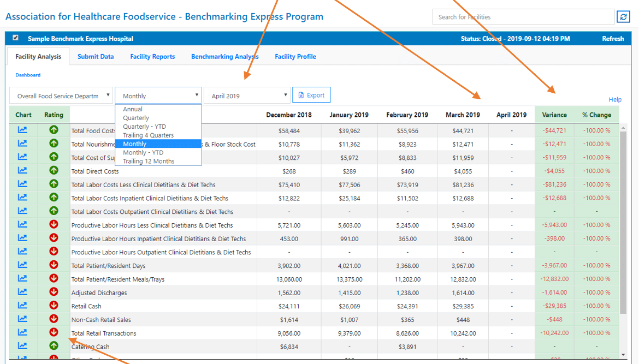The image size is (639, 364).
Task: Select Trailing 12 Months from period list
Action: (149, 161)
